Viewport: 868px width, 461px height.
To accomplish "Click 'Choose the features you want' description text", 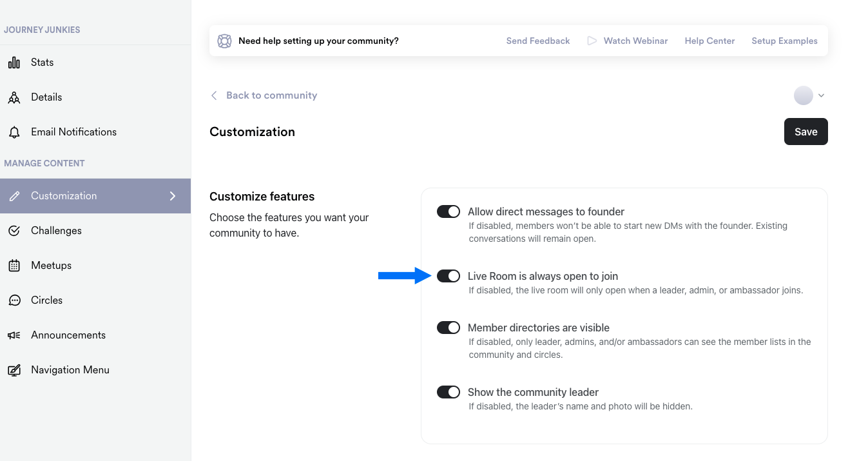I will point(289,225).
